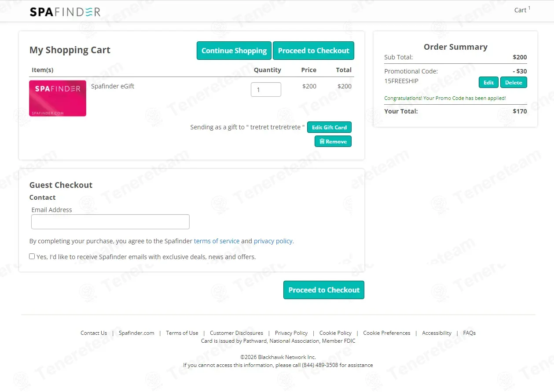The width and height of the screenshot is (554, 392).
Task: Click the 'Guest Checkout' heading
Action: point(61,185)
